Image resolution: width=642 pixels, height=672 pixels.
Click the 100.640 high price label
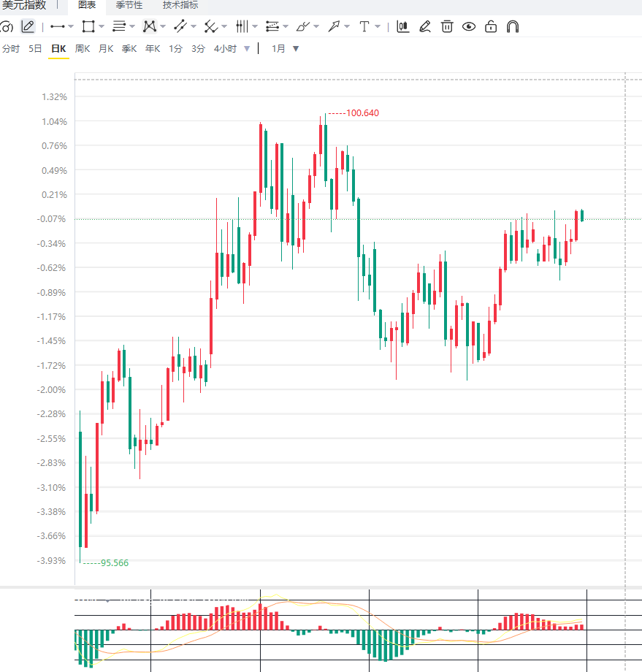coord(362,113)
